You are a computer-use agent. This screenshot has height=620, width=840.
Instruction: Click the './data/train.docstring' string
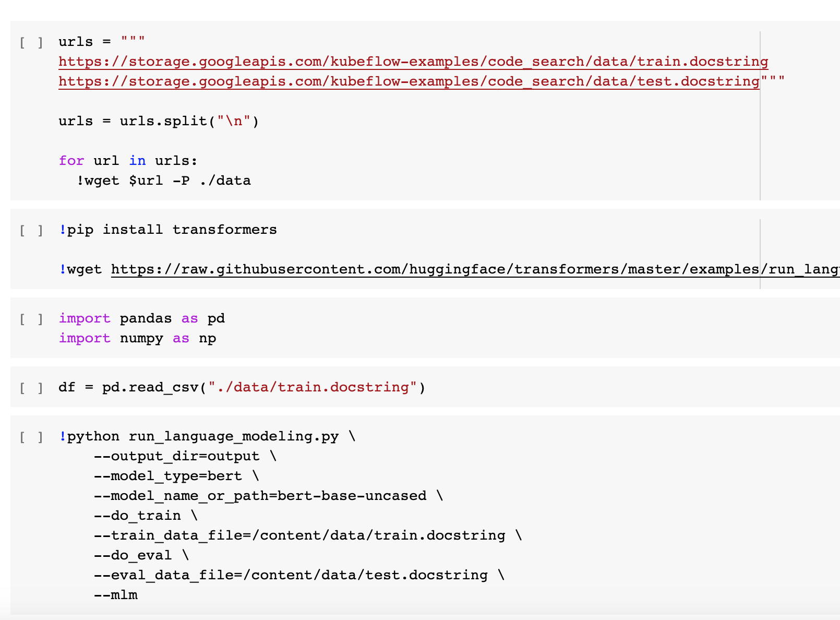[x=313, y=387]
